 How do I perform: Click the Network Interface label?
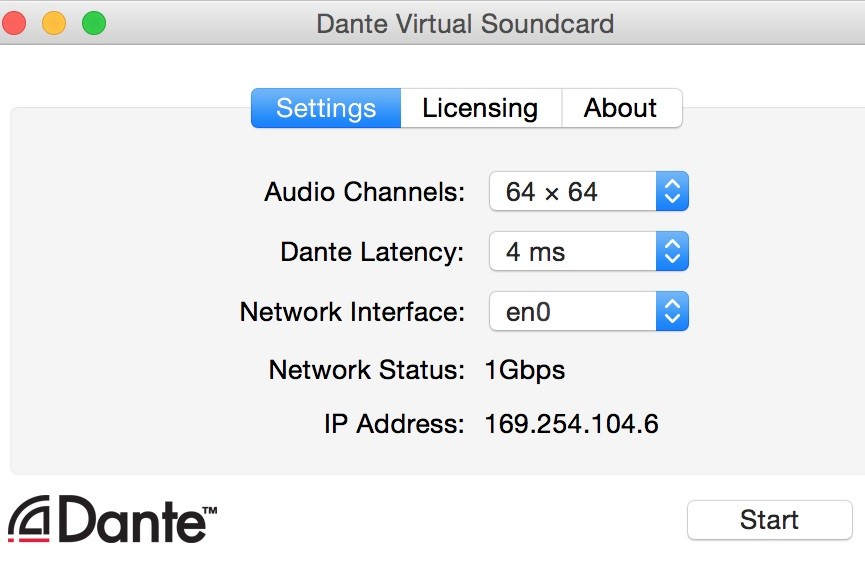353,312
